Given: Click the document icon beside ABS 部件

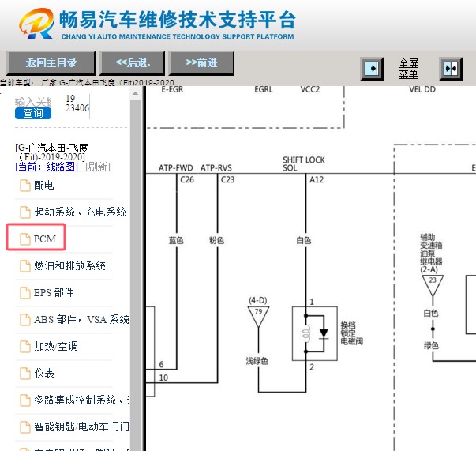Looking at the screenshot, I should coord(25,320).
